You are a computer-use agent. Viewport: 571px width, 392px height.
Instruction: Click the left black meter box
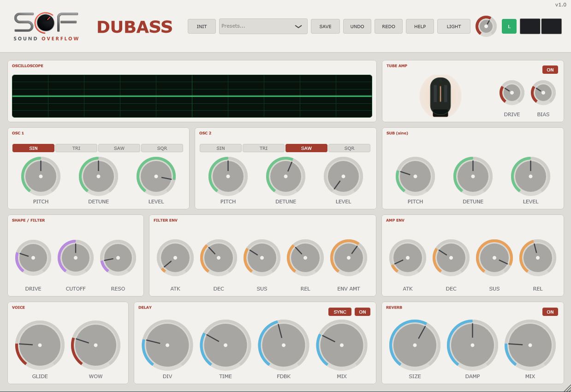pyautogui.click(x=530, y=26)
